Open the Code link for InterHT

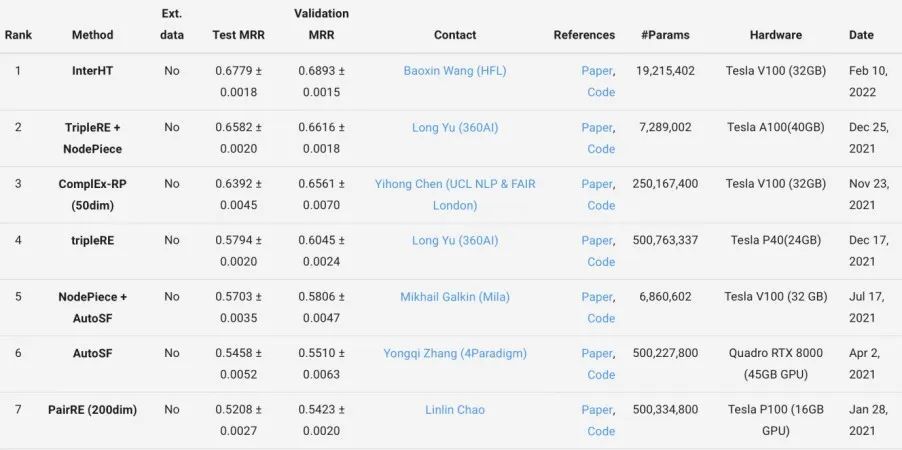coord(601,92)
